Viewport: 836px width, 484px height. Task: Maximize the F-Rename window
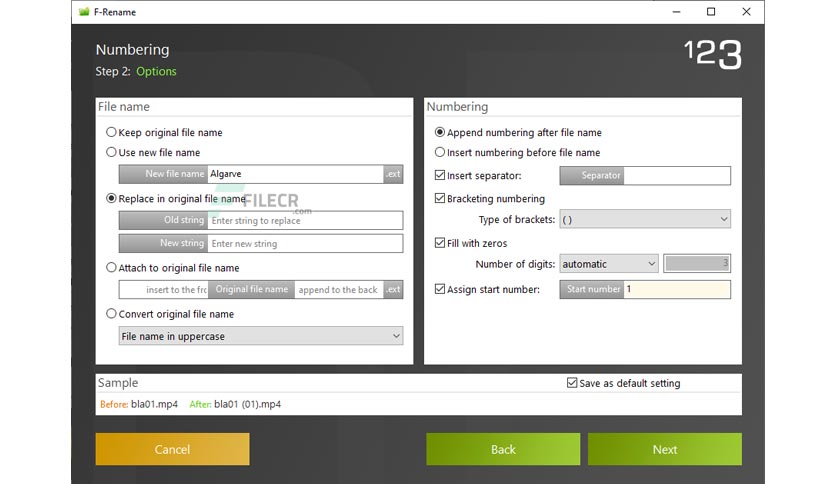pyautogui.click(x=711, y=12)
